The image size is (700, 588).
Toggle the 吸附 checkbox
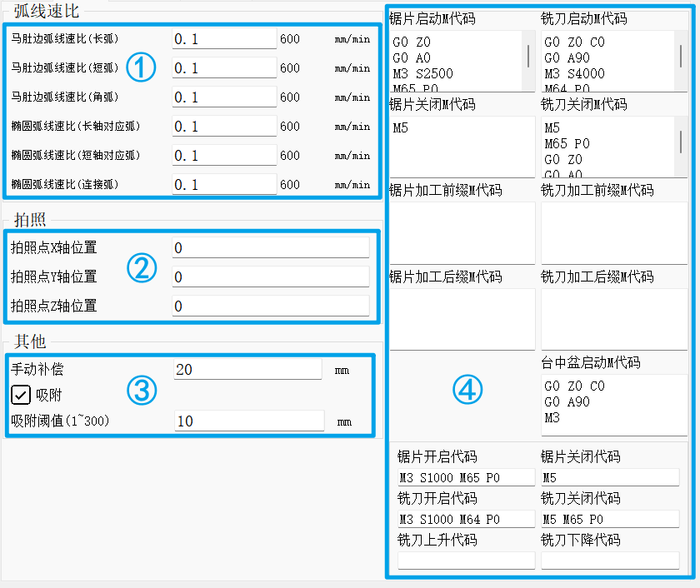coord(21,395)
